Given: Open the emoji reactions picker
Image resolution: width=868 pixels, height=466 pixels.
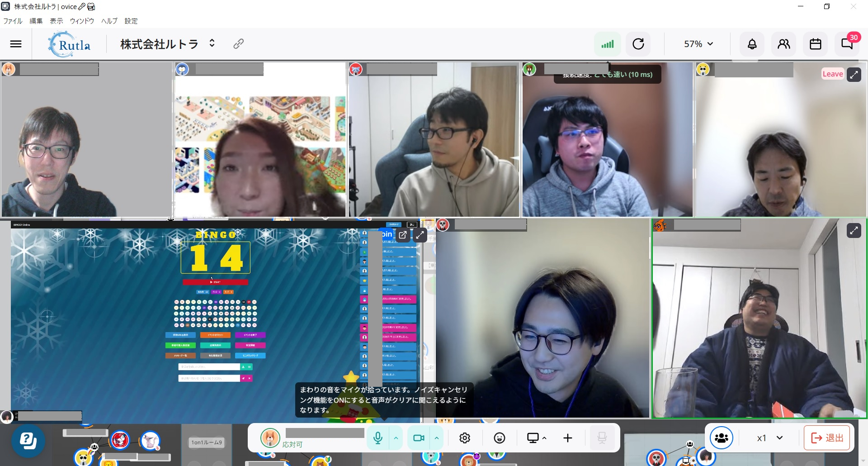Looking at the screenshot, I should (499, 438).
